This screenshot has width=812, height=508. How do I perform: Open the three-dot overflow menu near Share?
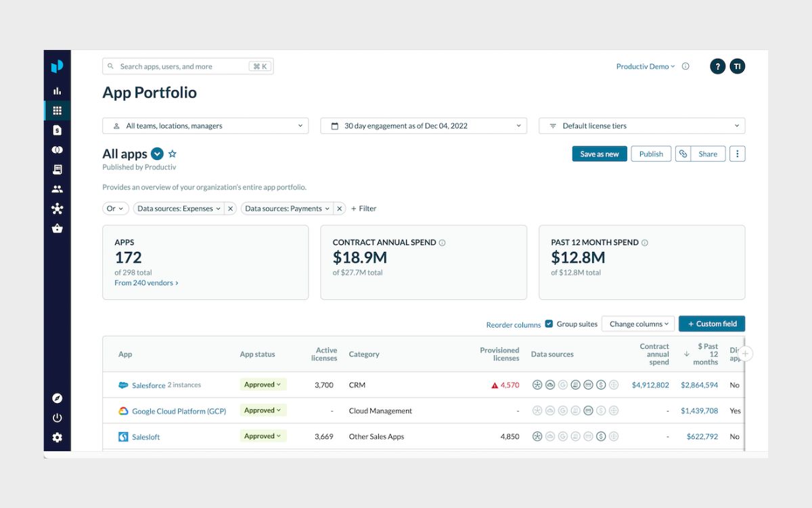pos(737,154)
